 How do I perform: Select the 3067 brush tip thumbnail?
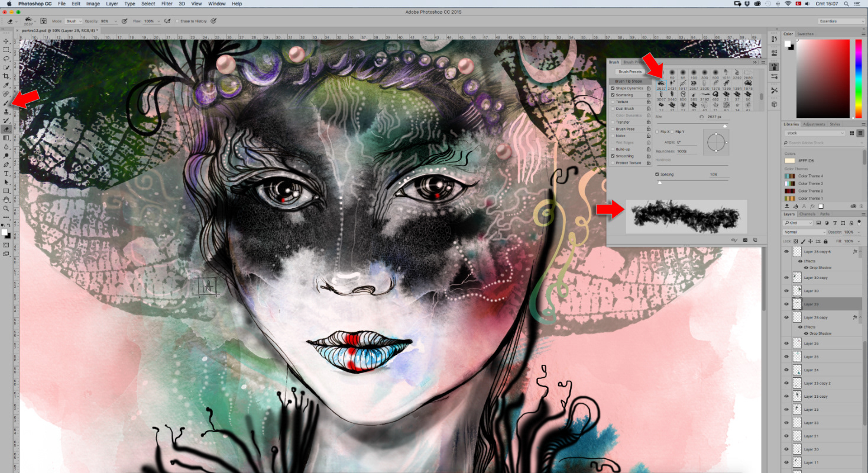click(662, 96)
